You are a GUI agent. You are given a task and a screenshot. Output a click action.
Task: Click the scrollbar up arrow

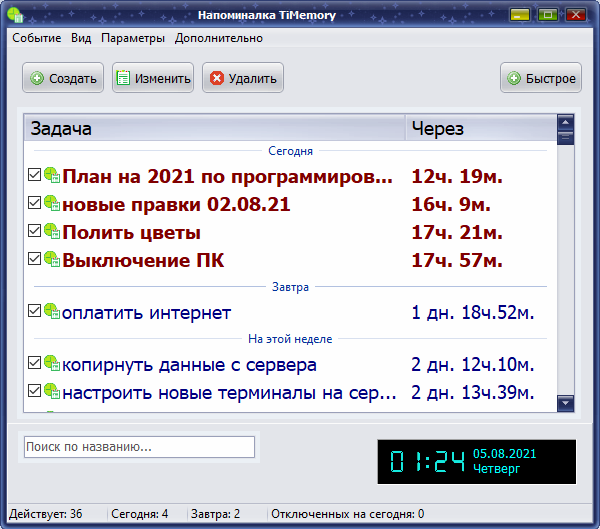pos(566,122)
